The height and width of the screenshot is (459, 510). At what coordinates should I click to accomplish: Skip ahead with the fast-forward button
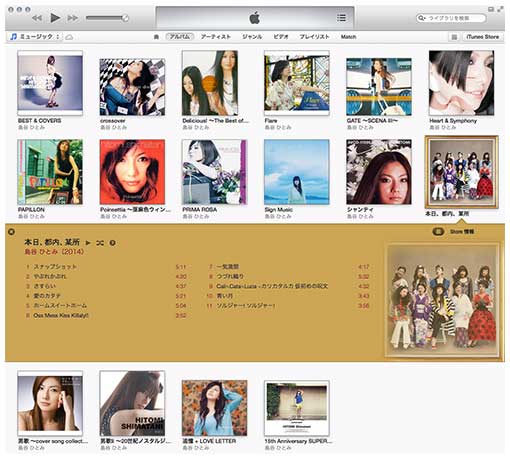73,18
